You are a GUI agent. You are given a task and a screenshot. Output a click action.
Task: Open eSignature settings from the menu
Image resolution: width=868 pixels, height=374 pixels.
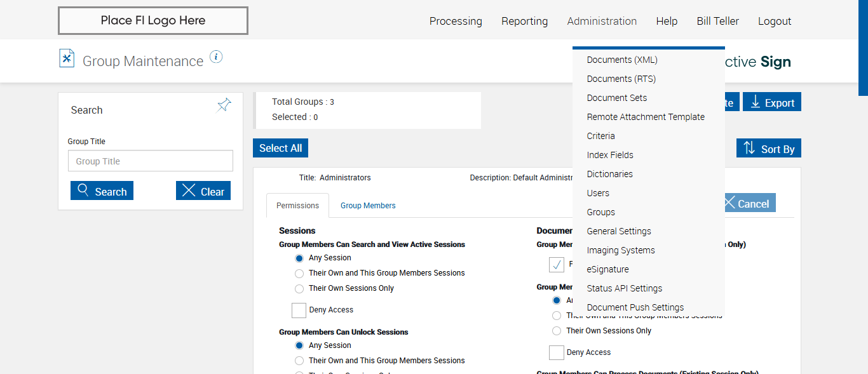607,269
